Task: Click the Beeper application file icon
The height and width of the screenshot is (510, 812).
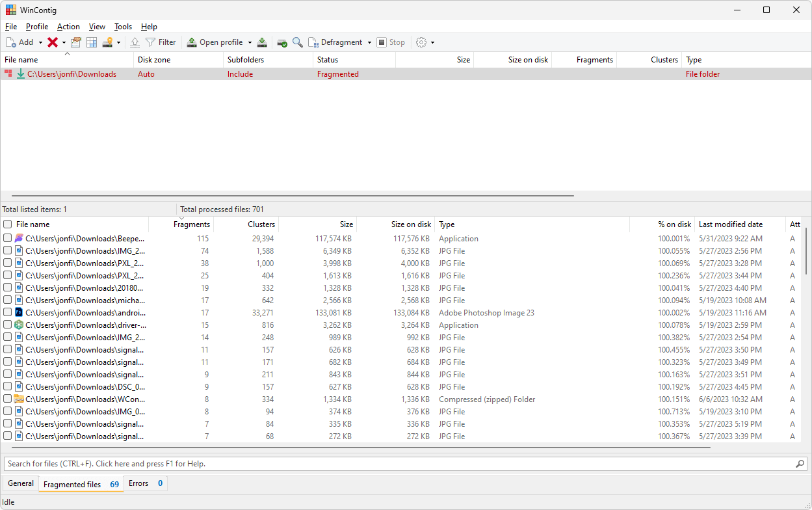Action: point(19,239)
